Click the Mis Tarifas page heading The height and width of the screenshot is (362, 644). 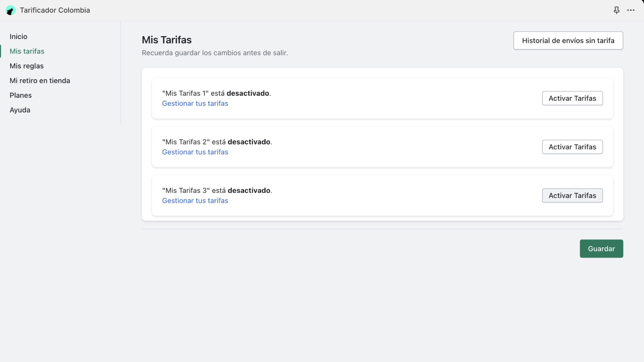coord(167,40)
